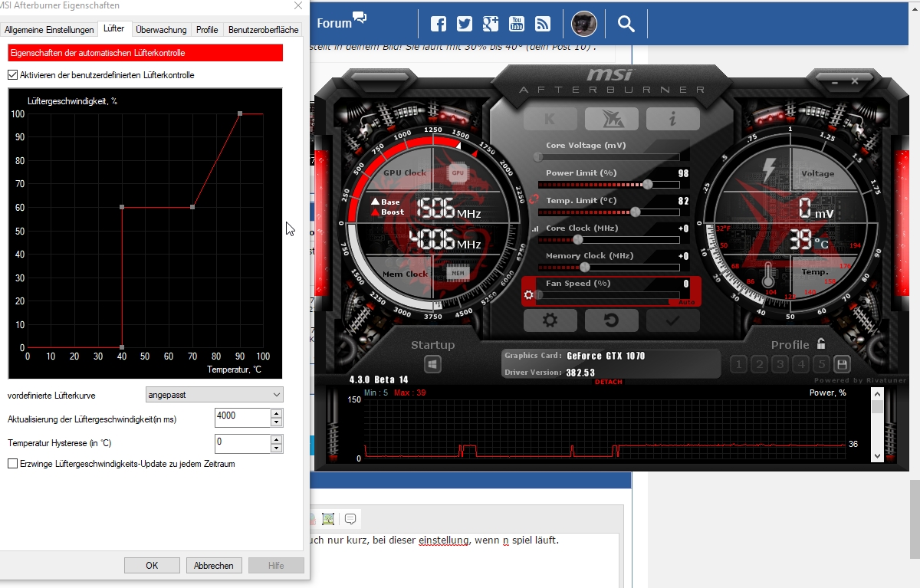Viewport: 920px width, 588px height.
Task: Select profile slot 4
Action: tap(800, 364)
